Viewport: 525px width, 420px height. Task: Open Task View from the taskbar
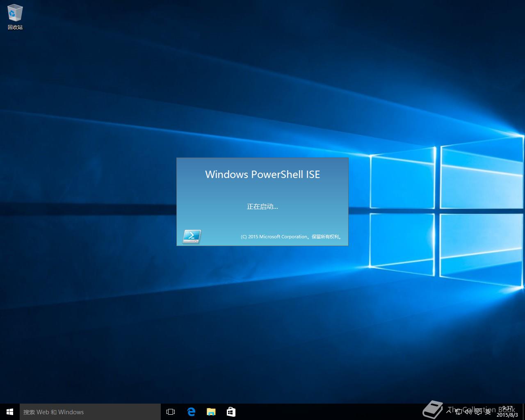(x=171, y=412)
